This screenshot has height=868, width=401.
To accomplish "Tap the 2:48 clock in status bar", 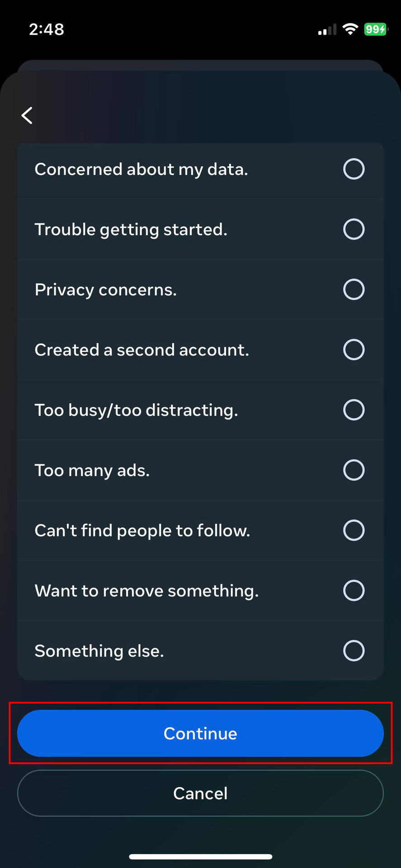I will click(47, 29).
